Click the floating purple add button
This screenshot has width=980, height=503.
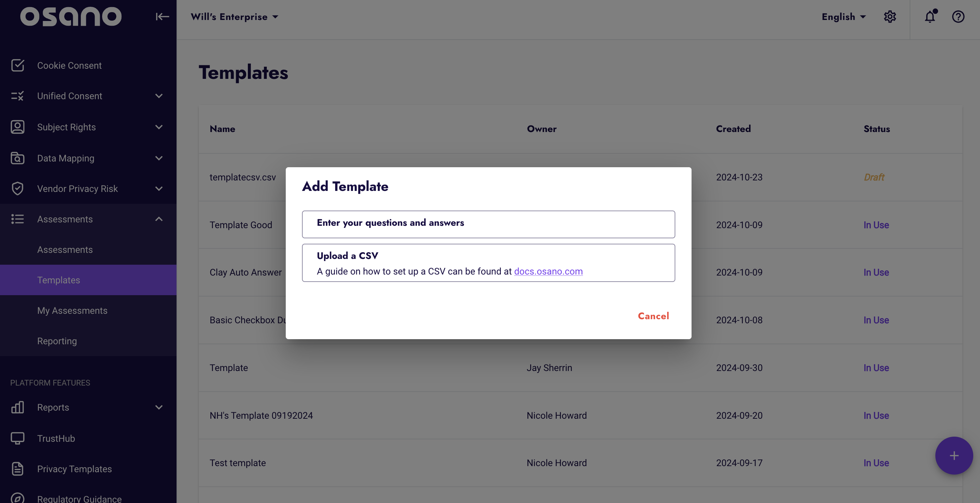point(954,456)
